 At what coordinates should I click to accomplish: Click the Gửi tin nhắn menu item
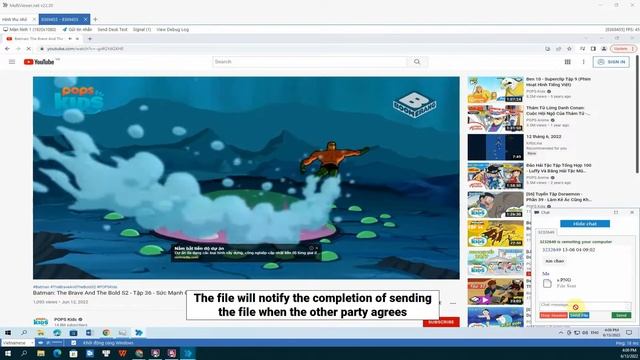click(x=77, y=29)
